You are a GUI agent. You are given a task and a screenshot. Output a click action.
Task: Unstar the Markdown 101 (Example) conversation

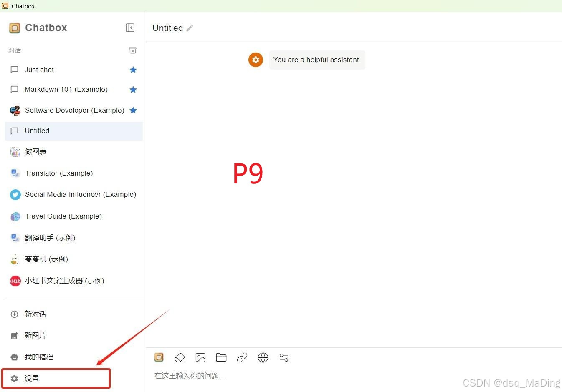click(x=133, y=89)
